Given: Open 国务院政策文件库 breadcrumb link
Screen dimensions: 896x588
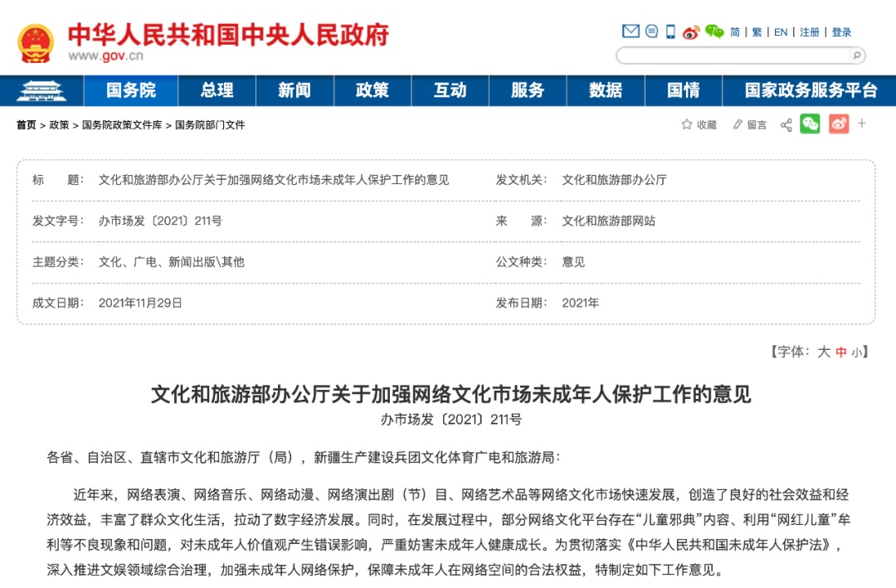Looking at the screenshot, I should pyautogui.click(x=122, y=125).
